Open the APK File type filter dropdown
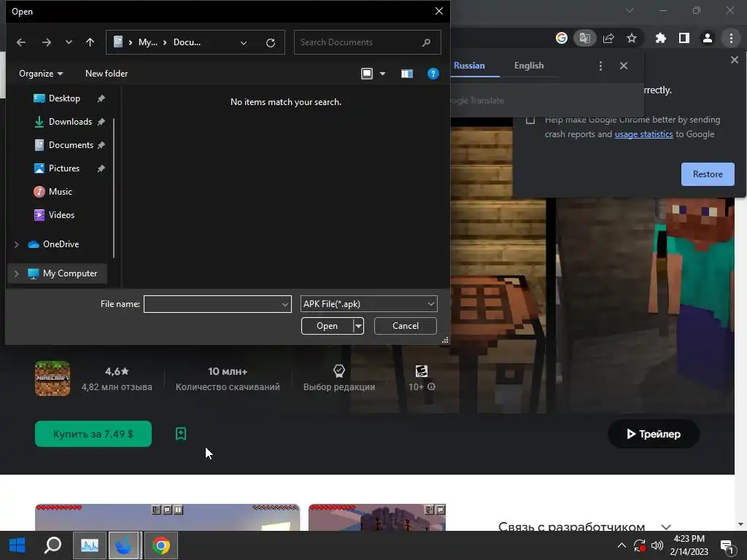This screenshot has height=560, width=747. click(368, 304)
